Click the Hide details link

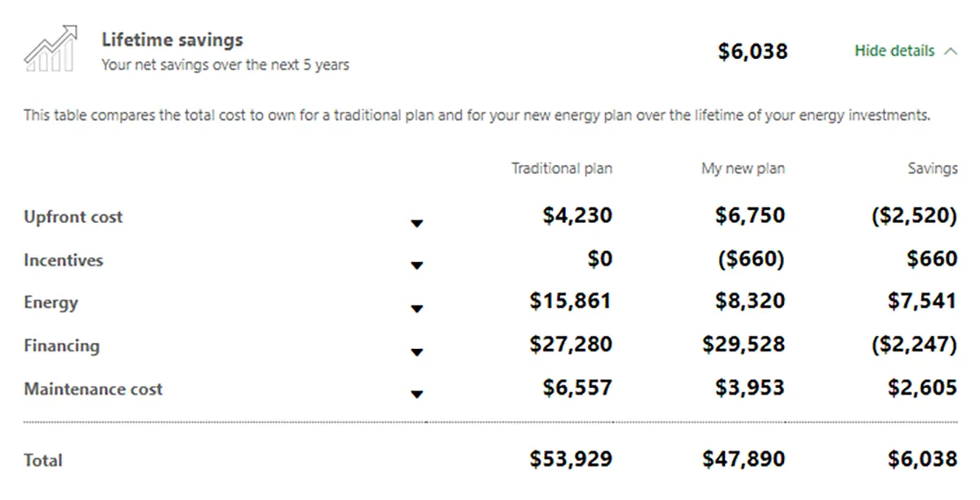tap(894, 51)
